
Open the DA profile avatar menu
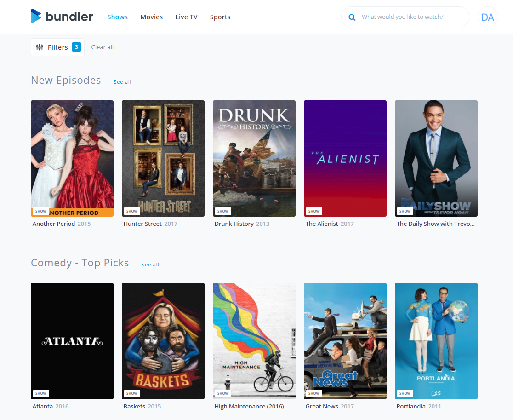pyautogui.click(x=487, y=17)
